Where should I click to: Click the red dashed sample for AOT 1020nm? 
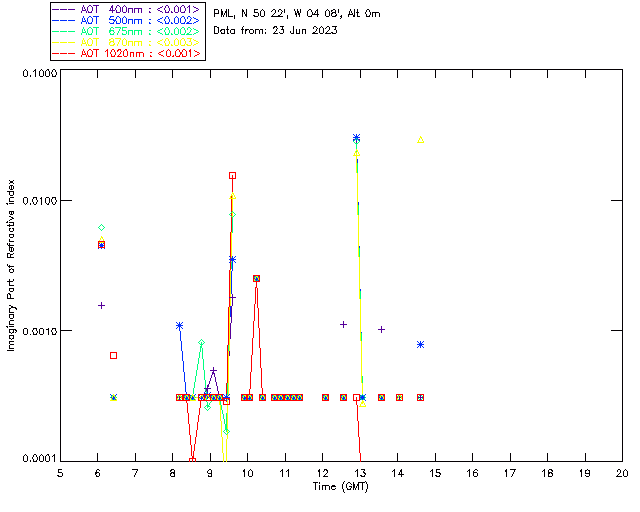64,53
